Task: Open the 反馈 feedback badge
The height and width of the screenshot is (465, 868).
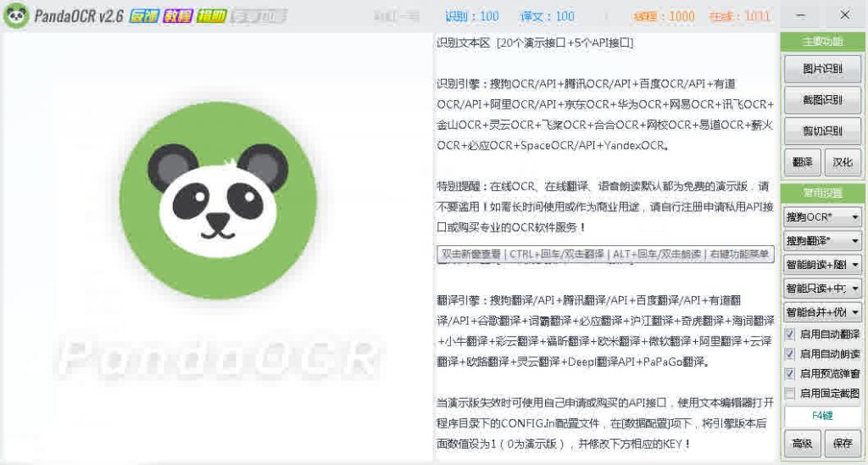Action: pos(144,16)
